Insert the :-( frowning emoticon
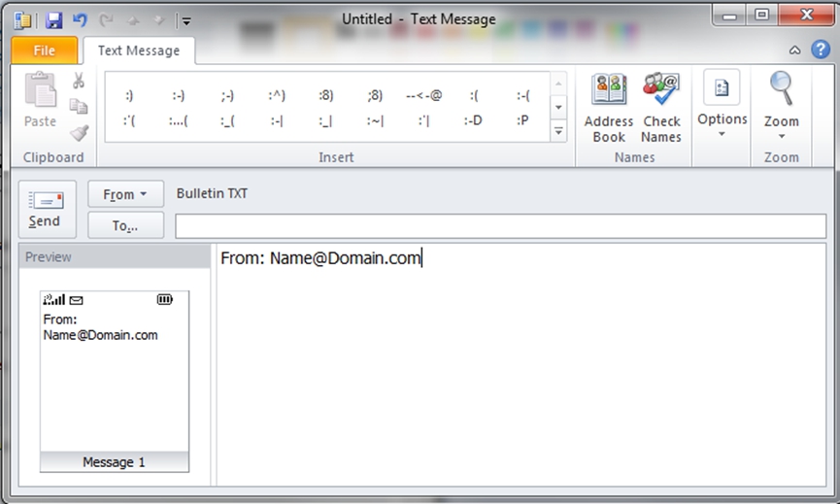The image size is (840, 504). (x=523, y=95)
